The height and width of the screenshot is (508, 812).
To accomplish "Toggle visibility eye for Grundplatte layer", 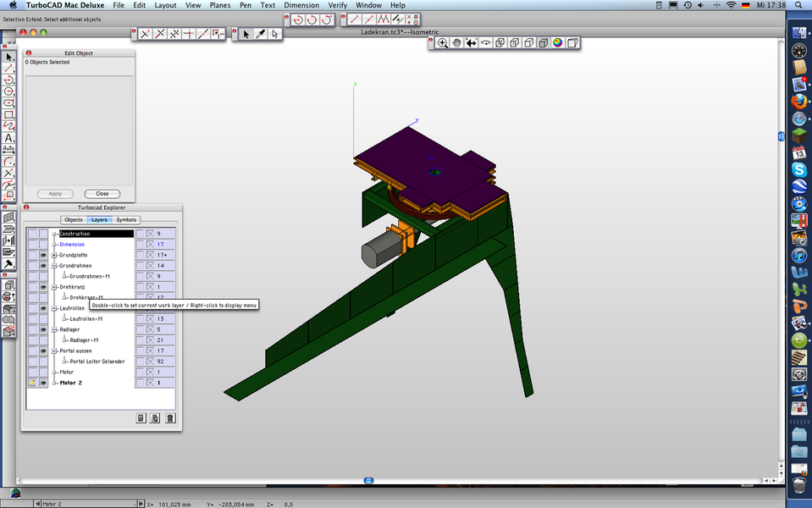I will [43, 255].
